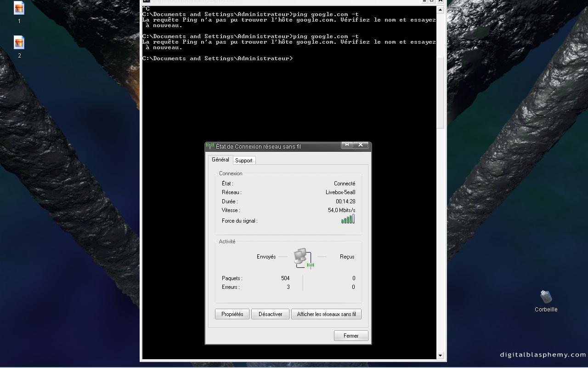Open the Corbeille recycle bin icon
Viewport: 588px width, 368px height.
tap(546, 301)
